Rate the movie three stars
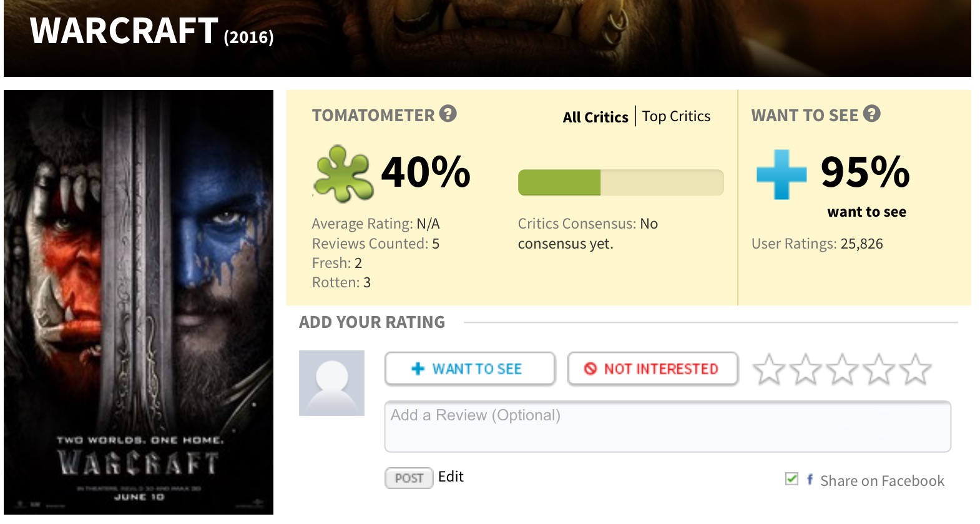This screenshot has width=980, height=524. pos(842,369)
